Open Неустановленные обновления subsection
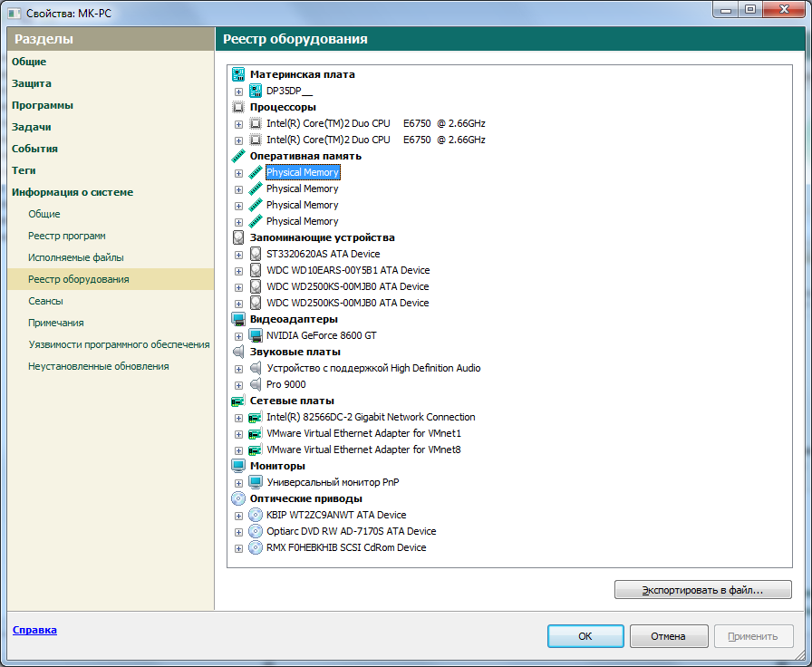Image resolution: width=812 pixels, height=667 pixels. tap(99, 366)
